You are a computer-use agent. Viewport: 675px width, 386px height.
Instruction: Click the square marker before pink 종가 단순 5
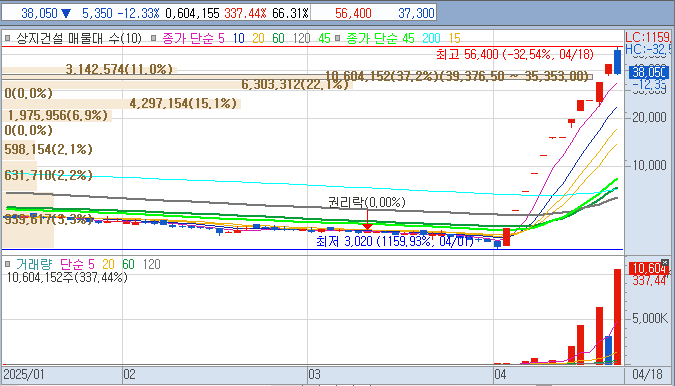click(153, 39)
